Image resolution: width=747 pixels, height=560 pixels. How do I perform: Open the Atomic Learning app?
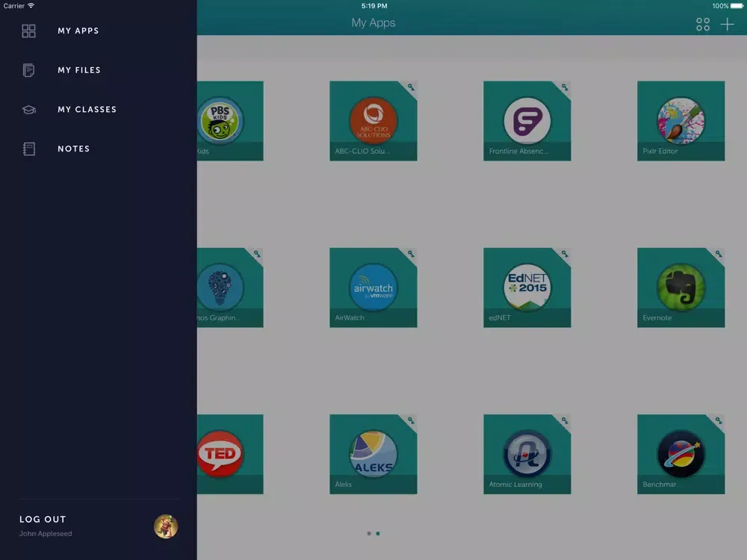pyautogui.click(x=527, y=453)
